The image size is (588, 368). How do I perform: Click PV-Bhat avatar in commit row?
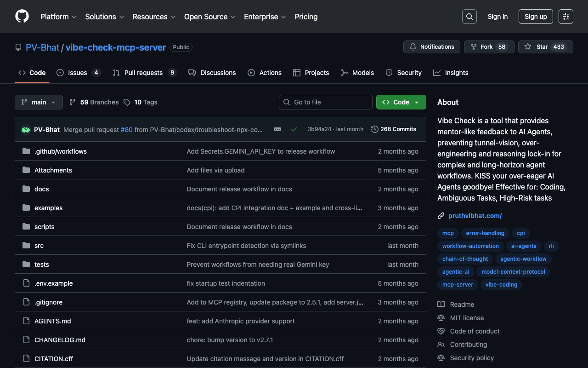(26, 130)
